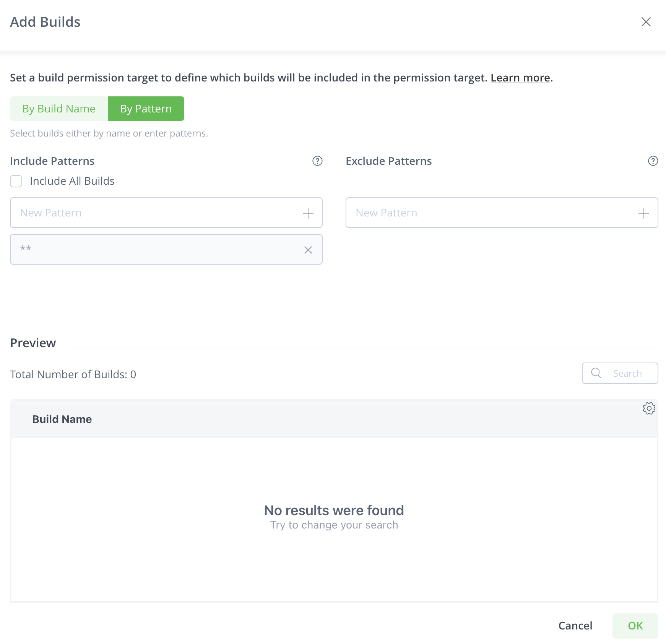The width and height of the screenshot is (666, 644).
Task: Open the Learn more link
Action: point(519,78)
